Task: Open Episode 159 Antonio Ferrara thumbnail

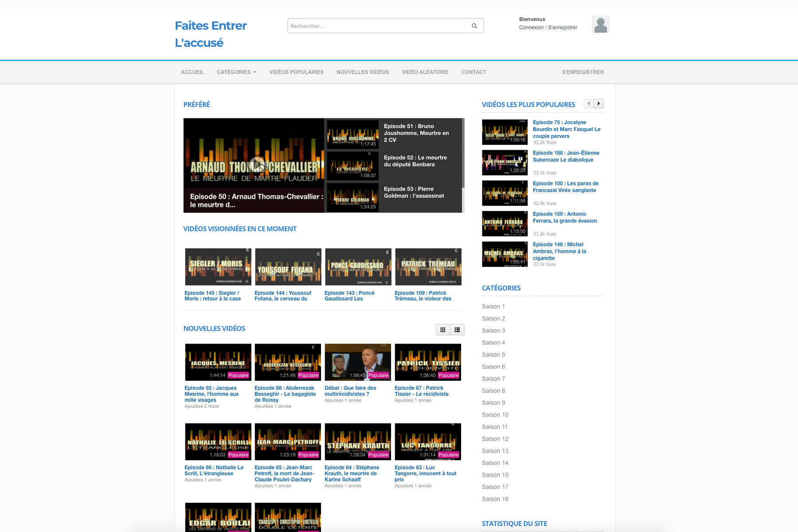Action: (505, 224)
